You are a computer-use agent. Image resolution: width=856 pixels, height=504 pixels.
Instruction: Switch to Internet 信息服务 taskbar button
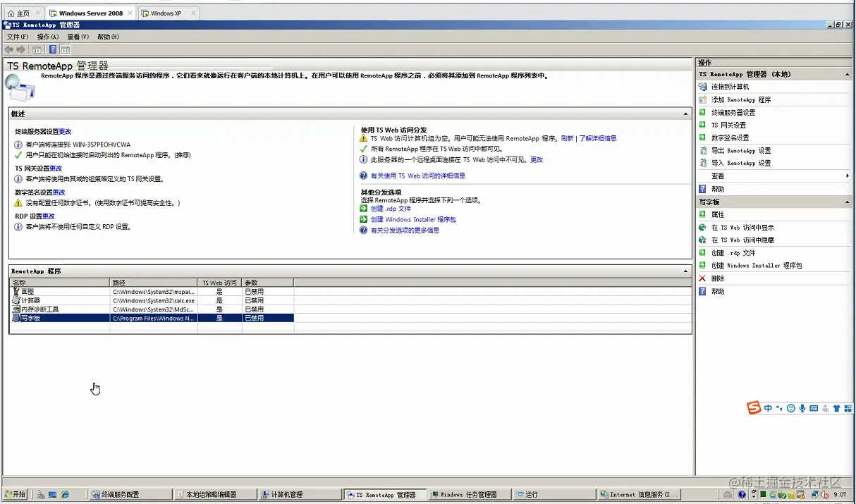pos(638,495)
